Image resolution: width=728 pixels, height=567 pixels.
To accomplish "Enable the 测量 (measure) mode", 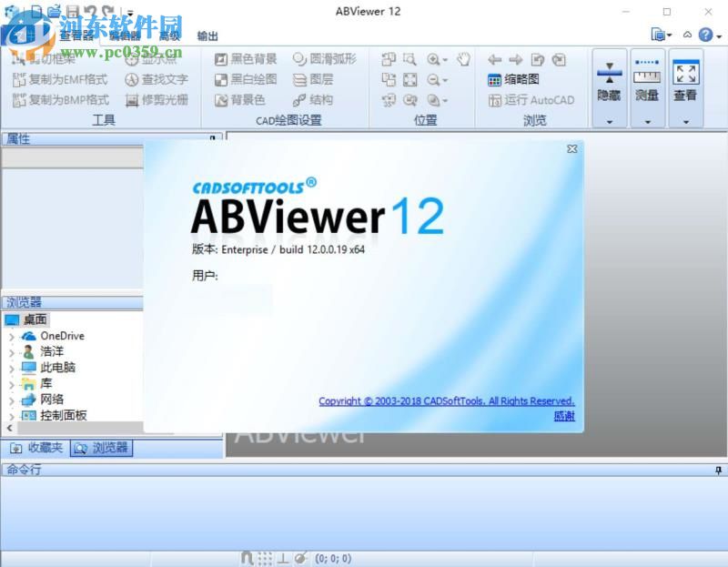I will pos(647,82).
